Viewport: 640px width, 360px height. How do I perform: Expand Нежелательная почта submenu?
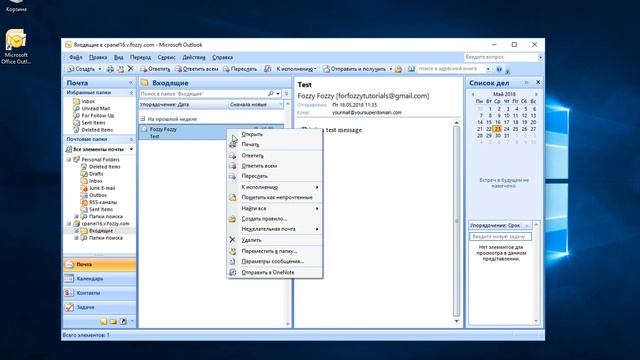275,229
